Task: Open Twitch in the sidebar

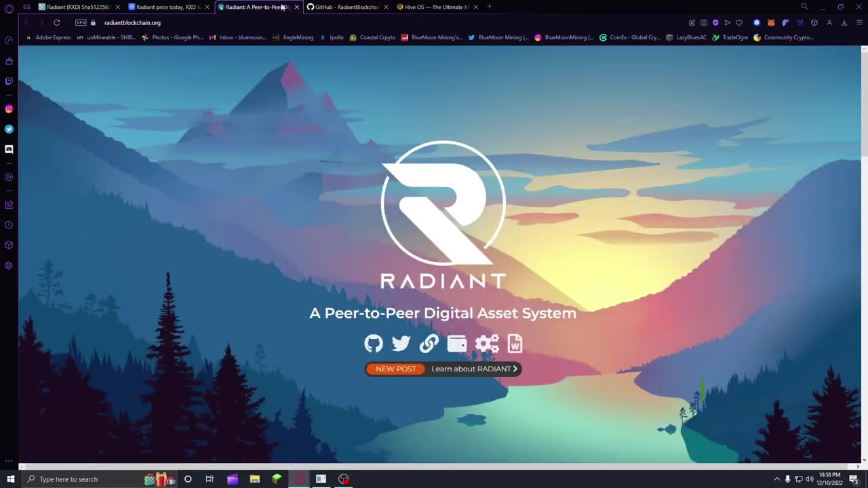Action: tap(9, 81)
